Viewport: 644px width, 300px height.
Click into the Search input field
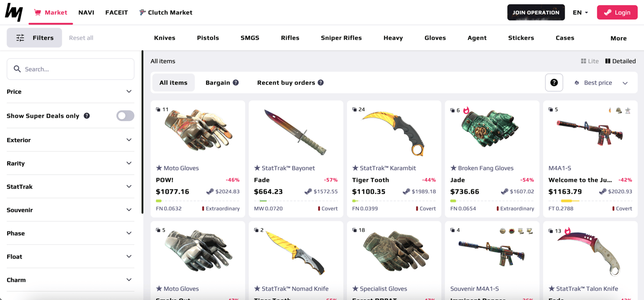[70, 69]
